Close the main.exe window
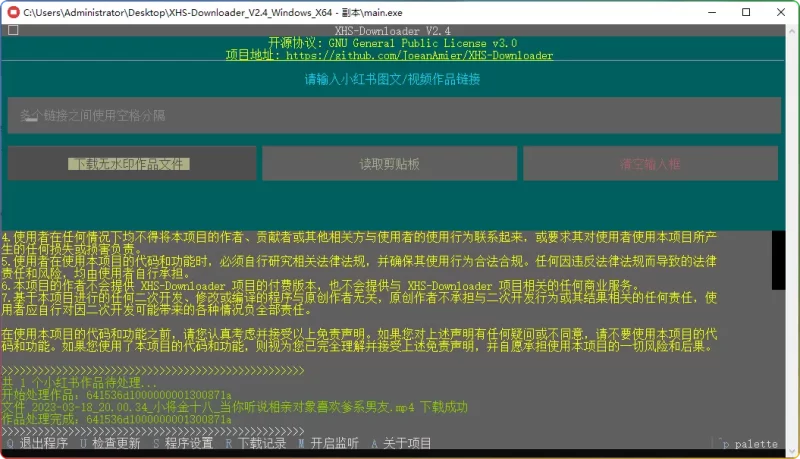 (781, 12)
